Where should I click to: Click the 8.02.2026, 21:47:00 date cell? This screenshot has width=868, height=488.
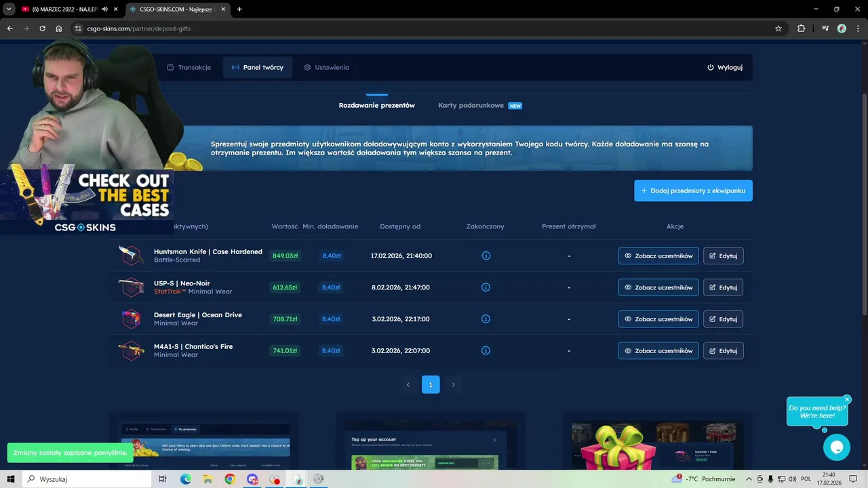coord(401,287)
